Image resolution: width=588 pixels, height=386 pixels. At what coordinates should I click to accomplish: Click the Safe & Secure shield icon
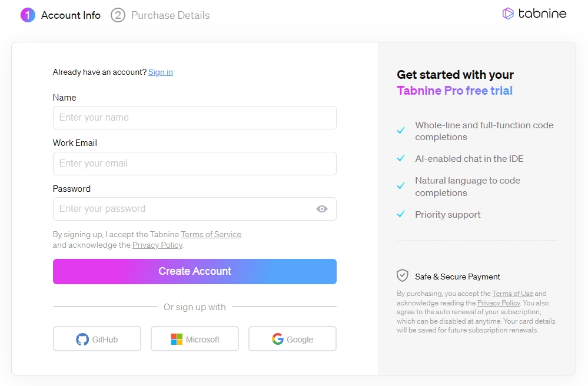click(403, 275)
